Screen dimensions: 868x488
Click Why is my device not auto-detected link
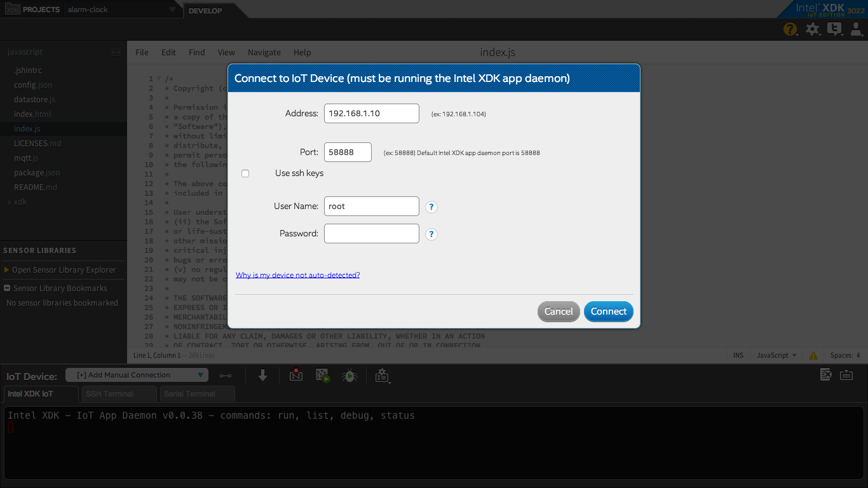tap(297, 275)
